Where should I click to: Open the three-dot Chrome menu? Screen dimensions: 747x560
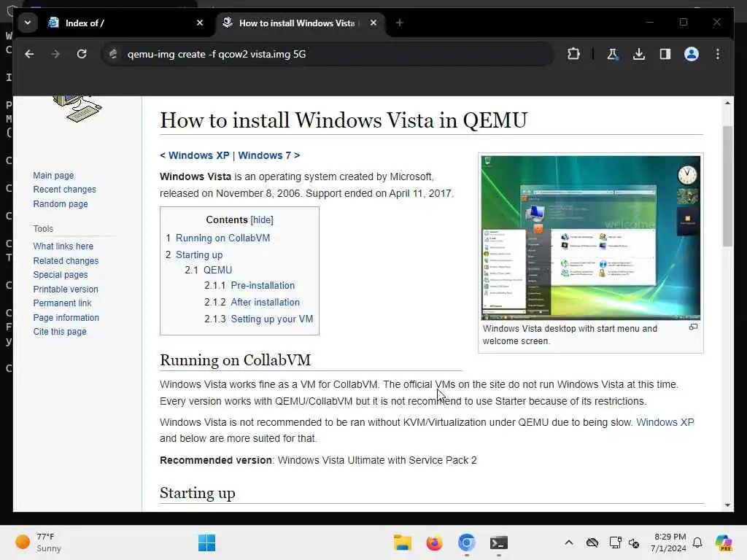(x=718, y=54)
